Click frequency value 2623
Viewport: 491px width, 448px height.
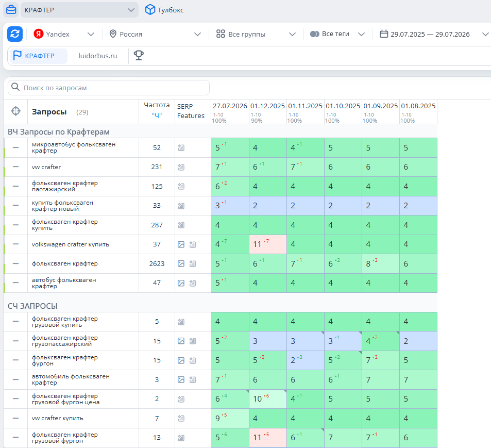[157, 264]
